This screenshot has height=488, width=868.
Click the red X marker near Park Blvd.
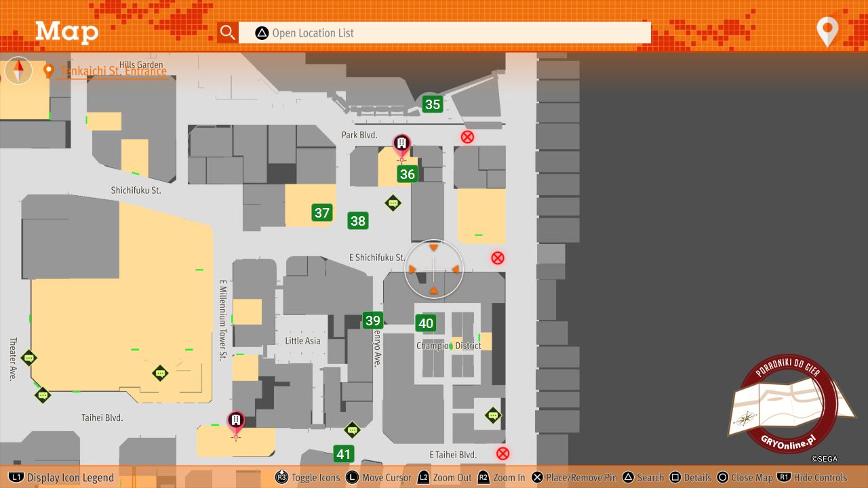(467, 137)
